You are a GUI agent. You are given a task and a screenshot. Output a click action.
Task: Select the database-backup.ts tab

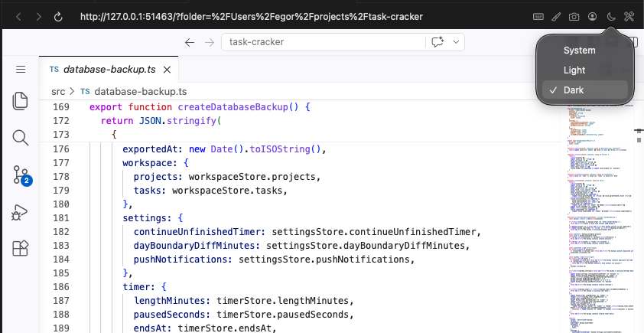109,70
